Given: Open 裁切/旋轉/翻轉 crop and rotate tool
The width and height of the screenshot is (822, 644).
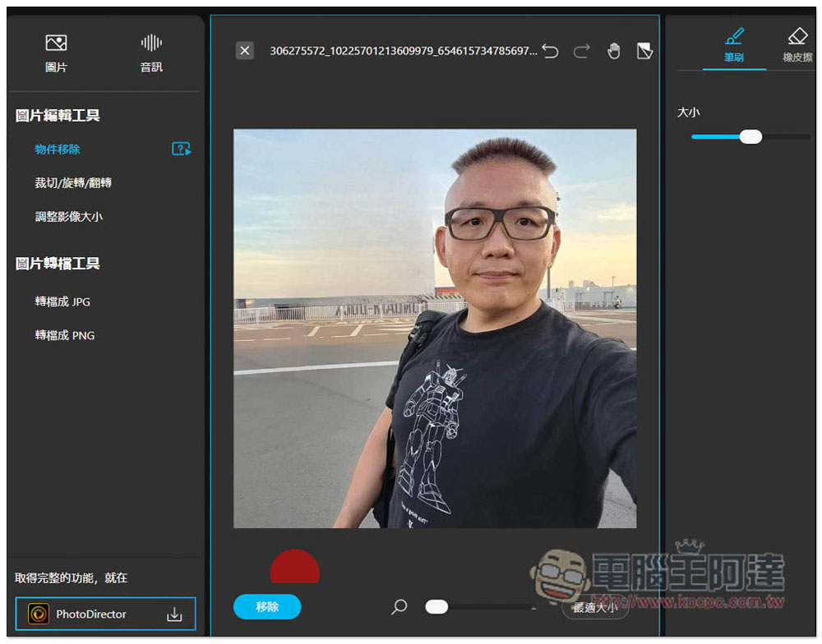Looking at the screenshot, I should click(x=73, y=183).
